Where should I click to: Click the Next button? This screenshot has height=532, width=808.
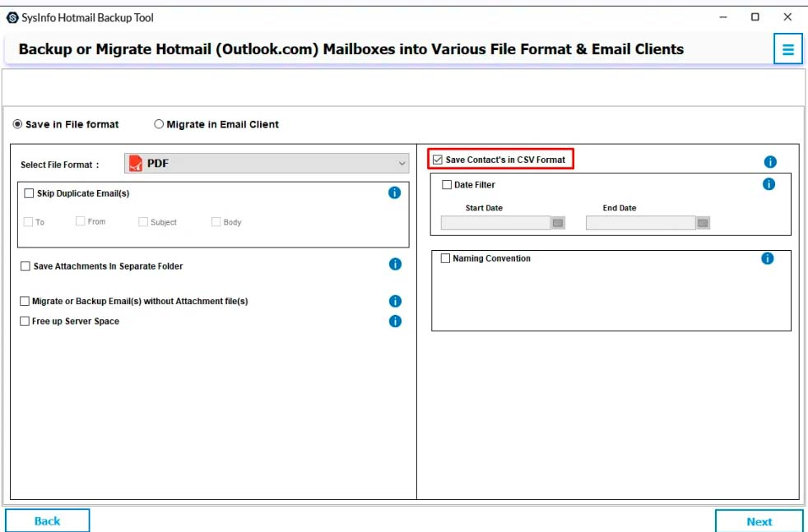[x=759, y=521]
